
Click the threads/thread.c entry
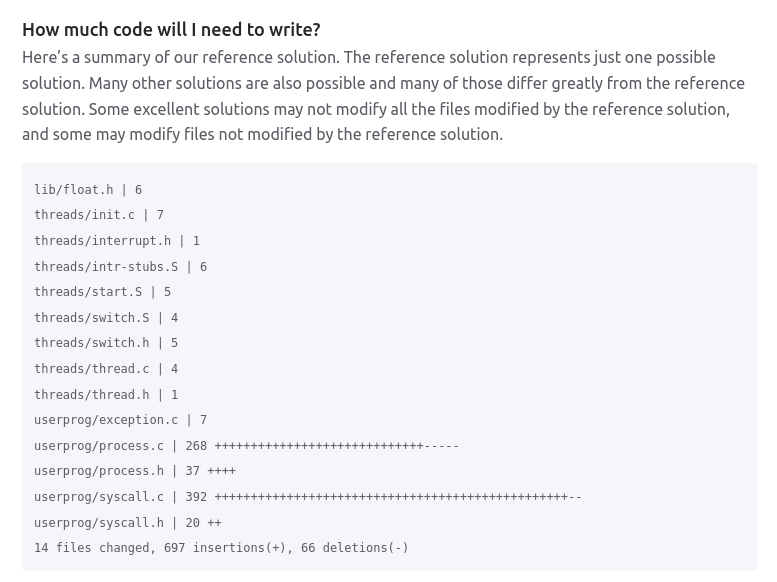[x=106, y=369]
